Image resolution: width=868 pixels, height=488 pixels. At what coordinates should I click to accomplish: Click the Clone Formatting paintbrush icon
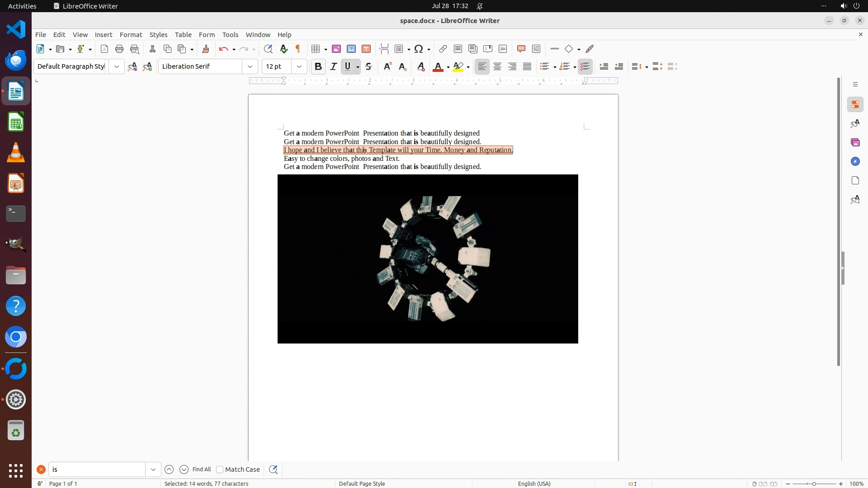206,49
